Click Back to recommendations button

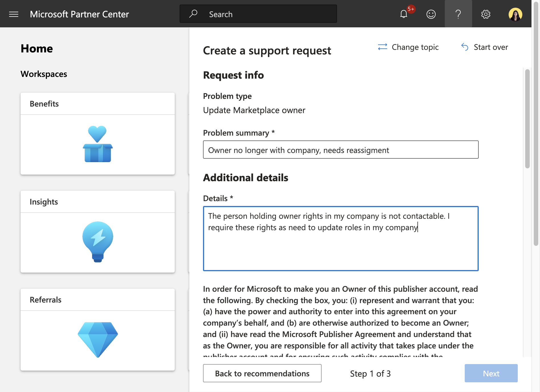point(262,373)
